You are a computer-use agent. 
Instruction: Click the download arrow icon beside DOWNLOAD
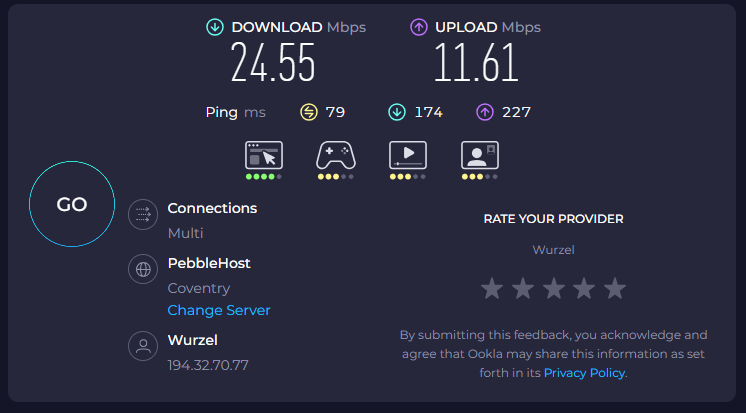(x=214, y=28)
